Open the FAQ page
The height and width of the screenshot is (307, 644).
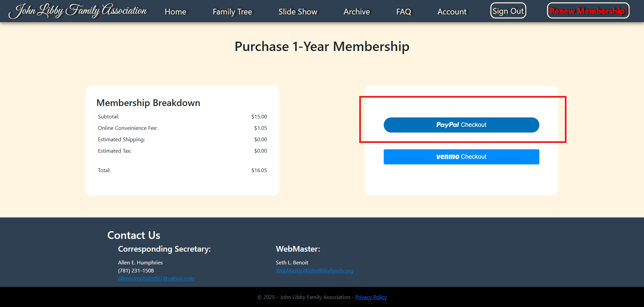pos(404,12)
